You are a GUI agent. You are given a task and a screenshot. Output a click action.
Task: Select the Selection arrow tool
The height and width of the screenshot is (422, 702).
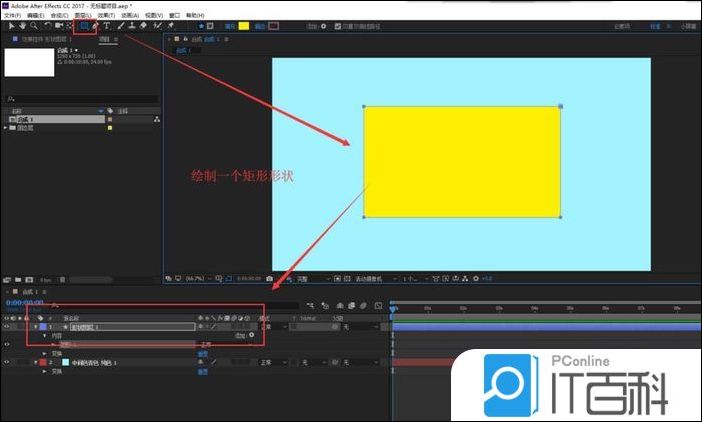coord(8,26)
